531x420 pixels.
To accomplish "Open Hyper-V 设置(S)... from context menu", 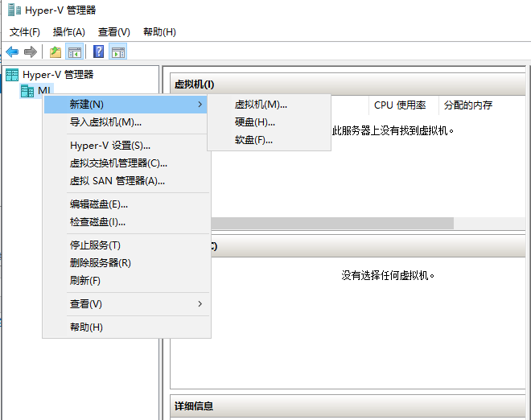I will [x=126, y=146].
